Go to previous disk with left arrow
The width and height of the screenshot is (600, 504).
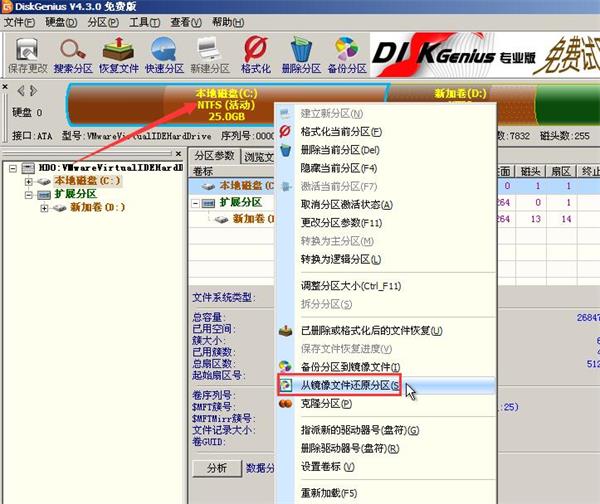pyautogui.click(x=21, y=91)
